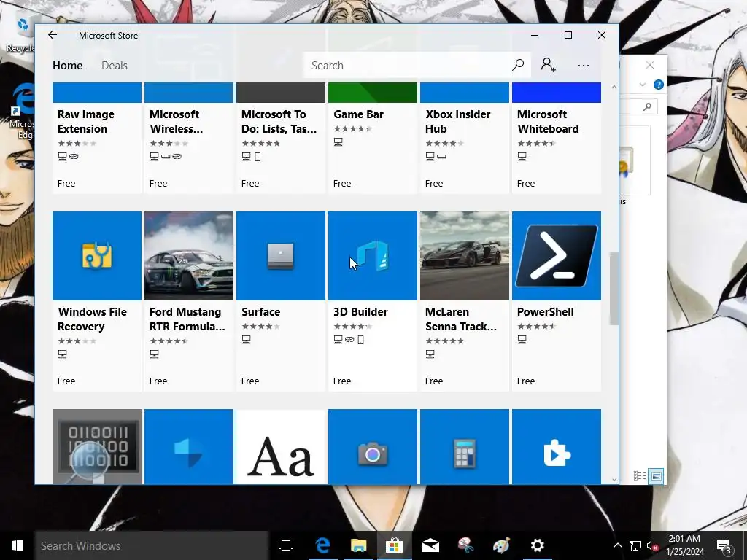Select Raw Image Extension title
Viewport: 747px width, 560px height.
coord(86,122)
